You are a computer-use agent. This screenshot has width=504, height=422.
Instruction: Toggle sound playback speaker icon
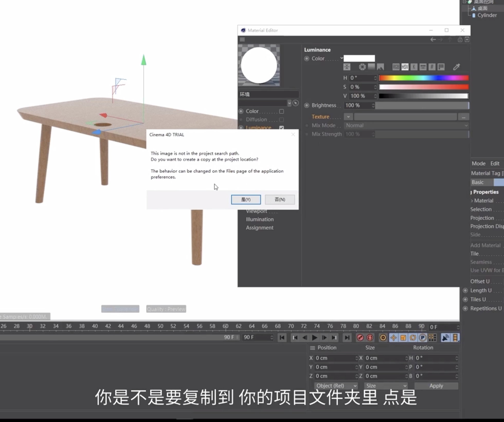click(445, 338)
